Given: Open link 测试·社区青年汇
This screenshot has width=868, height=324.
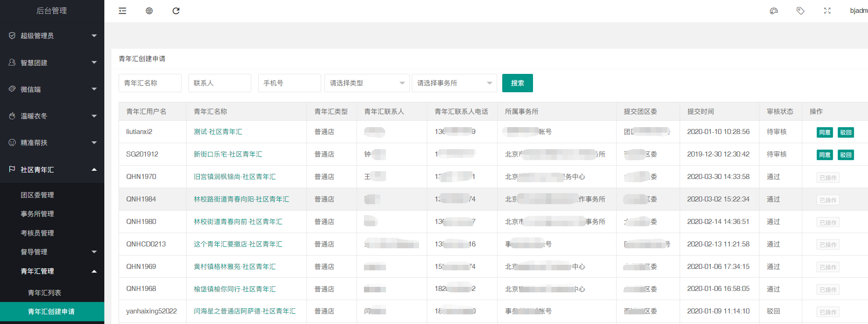Looking at the screenshot, I should (218, 132).
